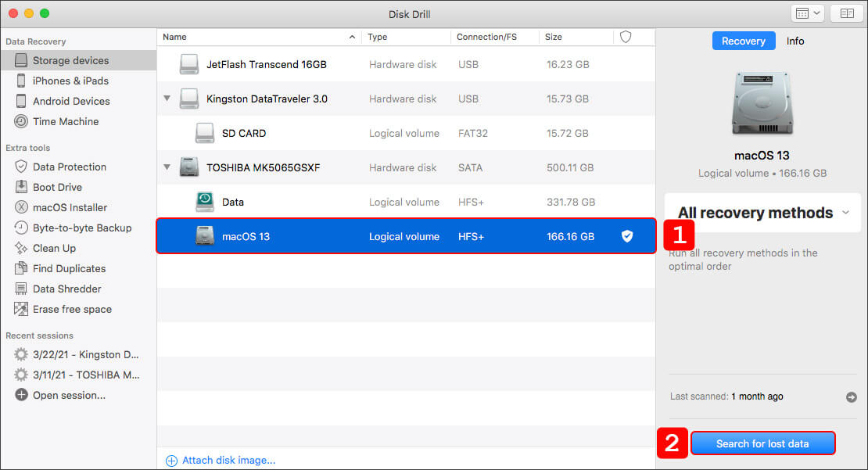Open Time Machine recovery
This screenshot has height=470, width=868.
click(x=66, y=121)
